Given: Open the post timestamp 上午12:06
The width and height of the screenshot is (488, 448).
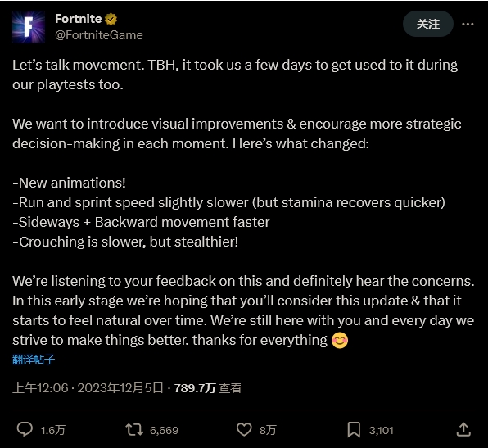Looking at the screenshot, I should (x=40, y=388).
